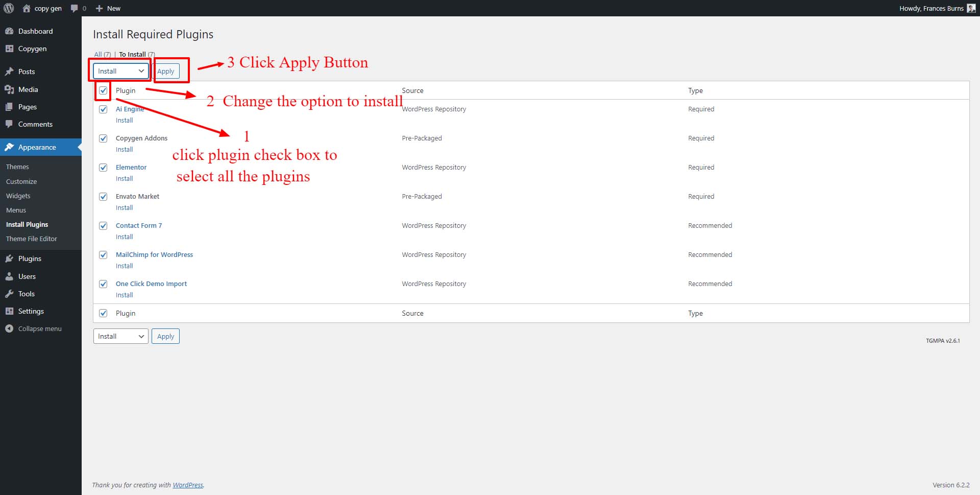
Task: Click the Appearance paintbrush icon
Action: pyautogui.click(x=9, y=147)
